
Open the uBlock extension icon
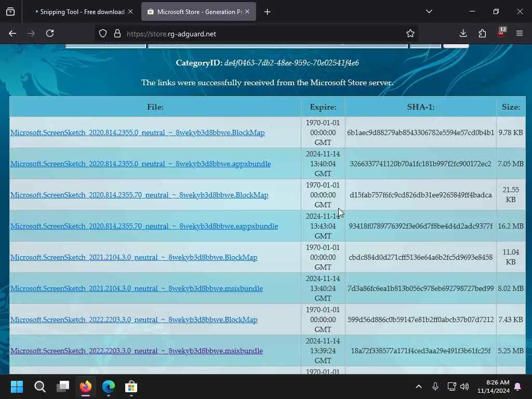pos(501,33)
